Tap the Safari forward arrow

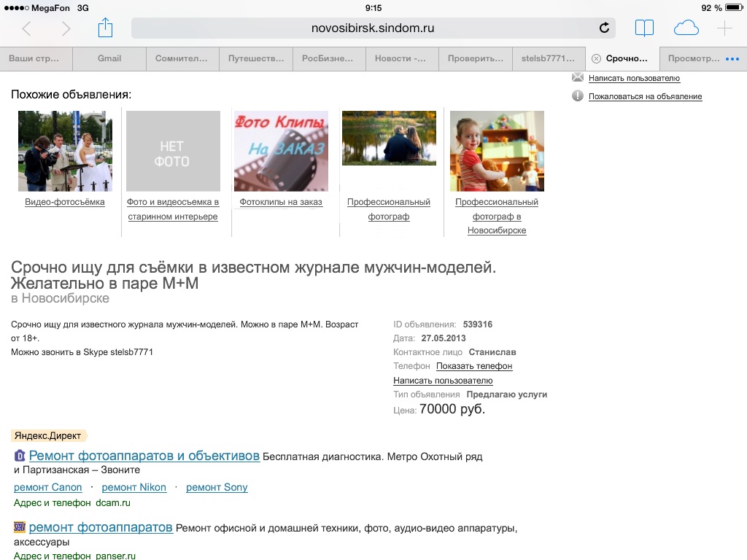pos(66,28)
